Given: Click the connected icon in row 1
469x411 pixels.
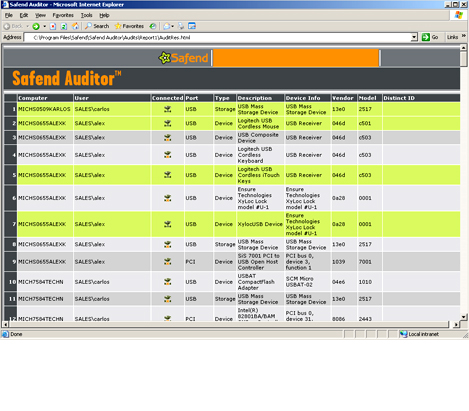Looking at the screenshot, I should tap(168, 109).
